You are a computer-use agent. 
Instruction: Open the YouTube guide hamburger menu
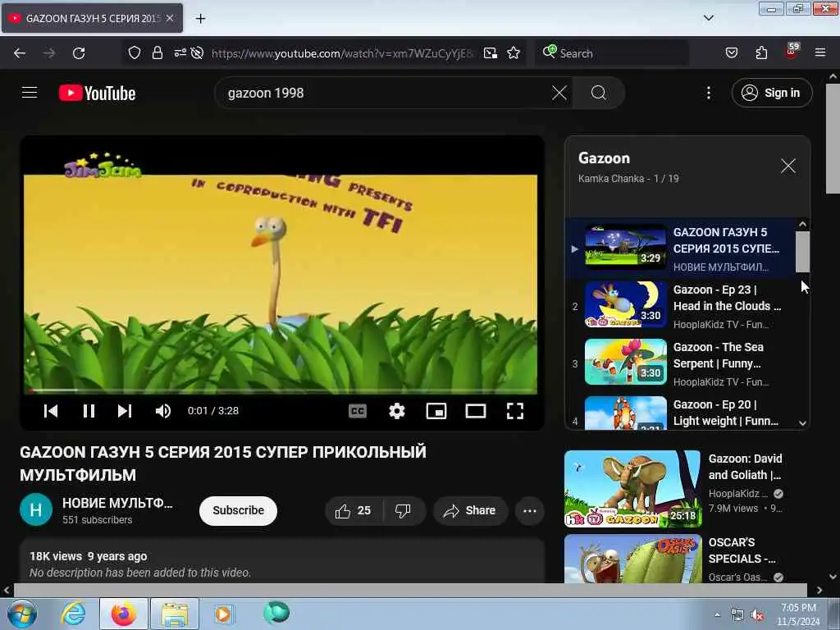tap(30, 93)
